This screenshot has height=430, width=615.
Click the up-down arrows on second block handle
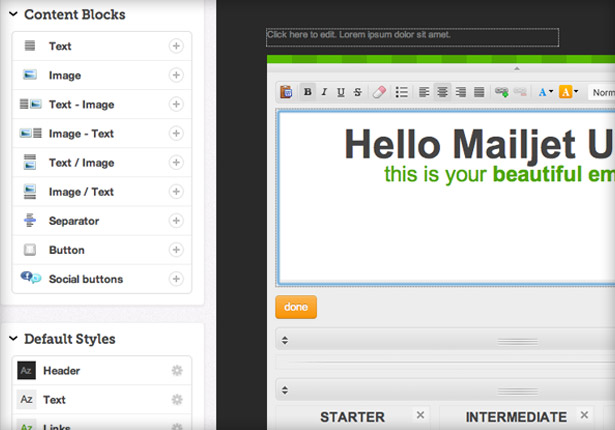[285, 390]
